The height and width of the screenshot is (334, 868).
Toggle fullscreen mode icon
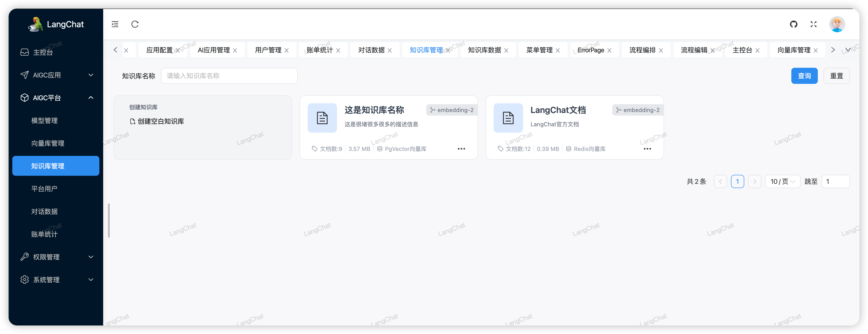click(x=813, y=24)
